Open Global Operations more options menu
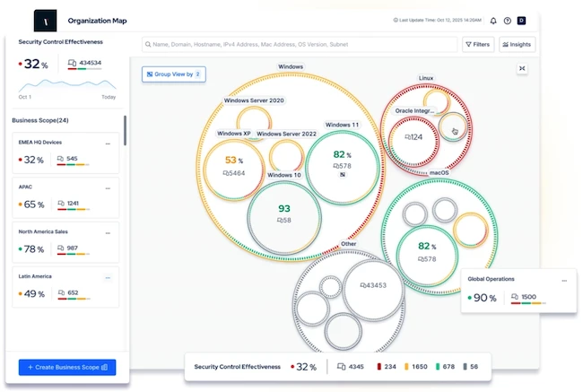 tap(564, 281)
